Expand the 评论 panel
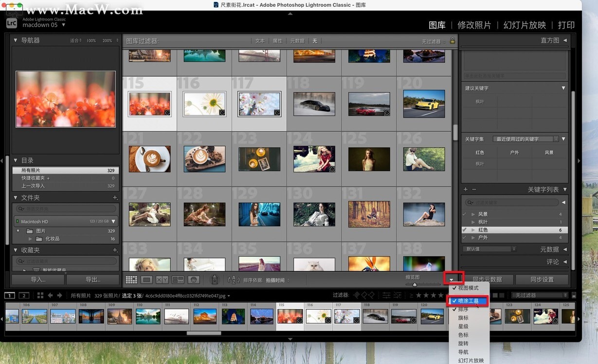The height and width of the screenshot is (364, 598). (565, 262)
